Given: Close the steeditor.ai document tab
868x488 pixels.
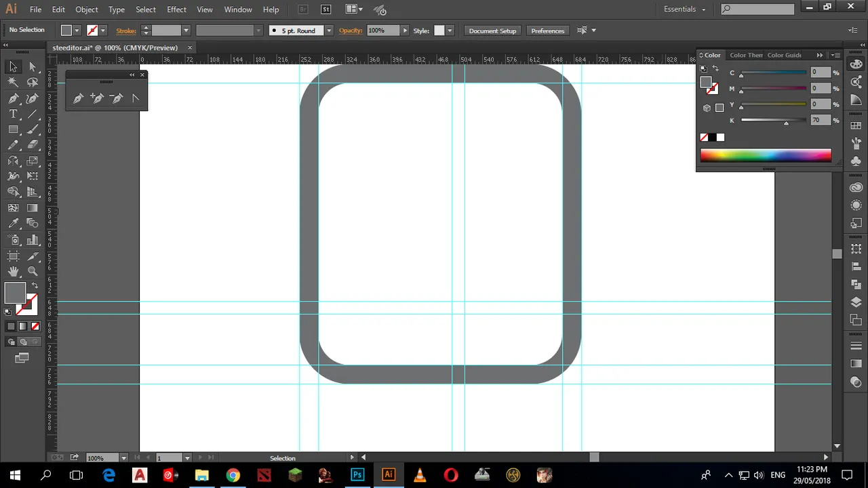Looking at the screenshot, I should [190, 47].
